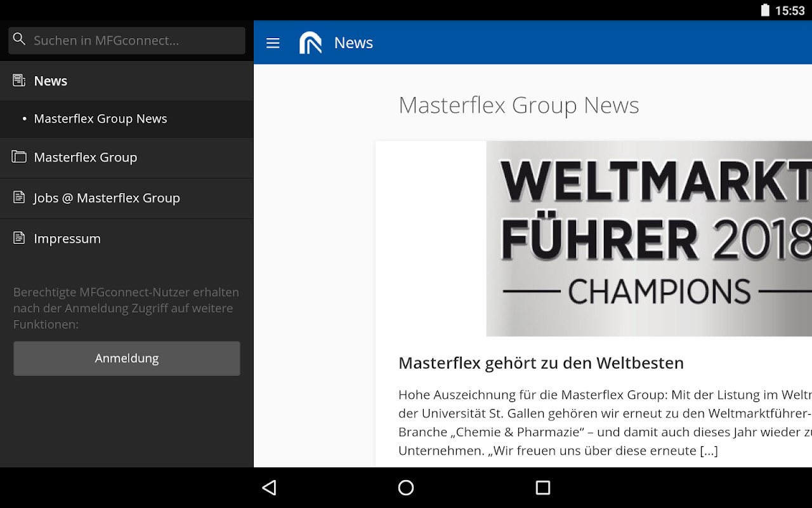Screen dimensions: 812x508
Task: Click the News newspaper icon
Action: [x=19, y=81]
